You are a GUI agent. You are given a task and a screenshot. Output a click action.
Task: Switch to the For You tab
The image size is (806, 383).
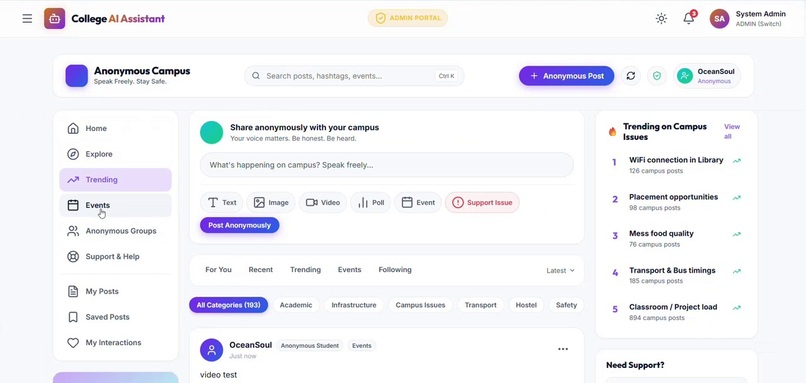(218, 270)
